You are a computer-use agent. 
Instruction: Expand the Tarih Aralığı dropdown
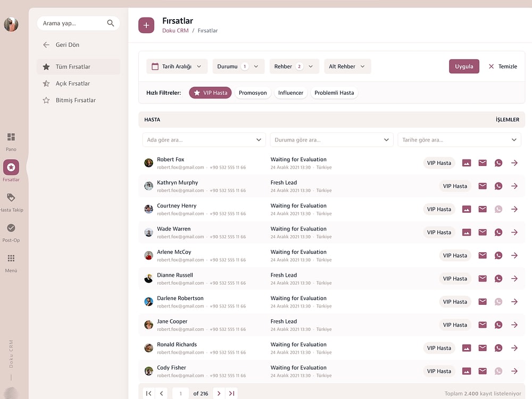click(177, 66)
